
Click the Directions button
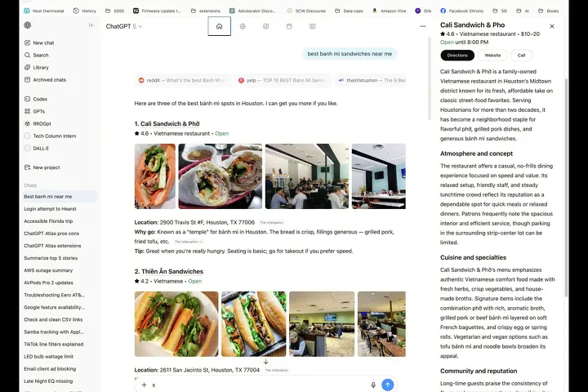pyautogui.click(x=457, y=56)
